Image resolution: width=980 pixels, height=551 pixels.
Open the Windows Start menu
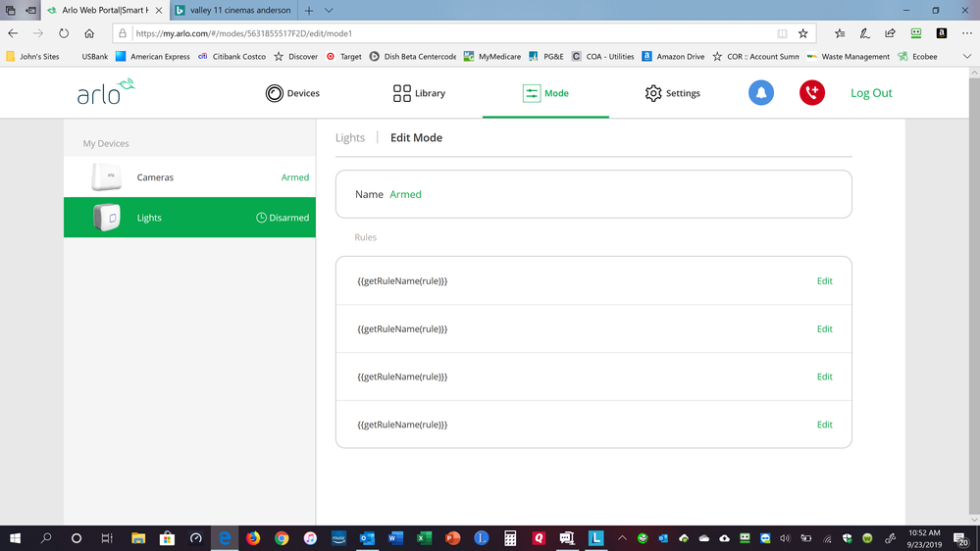[15, 538]
